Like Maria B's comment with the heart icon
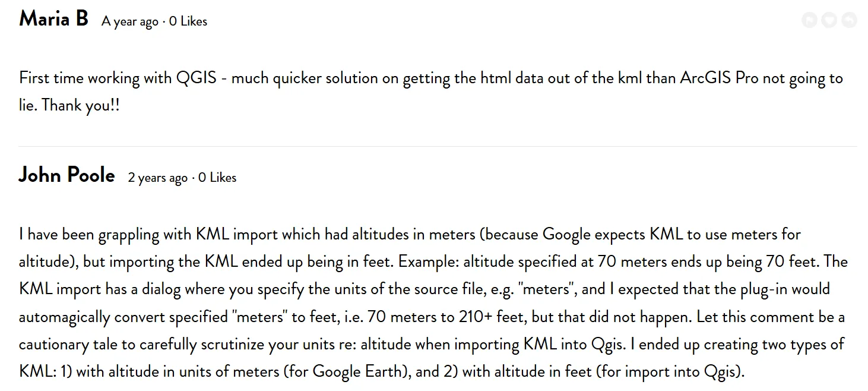This screenshot has width=868, height=391. pos(829,20)
